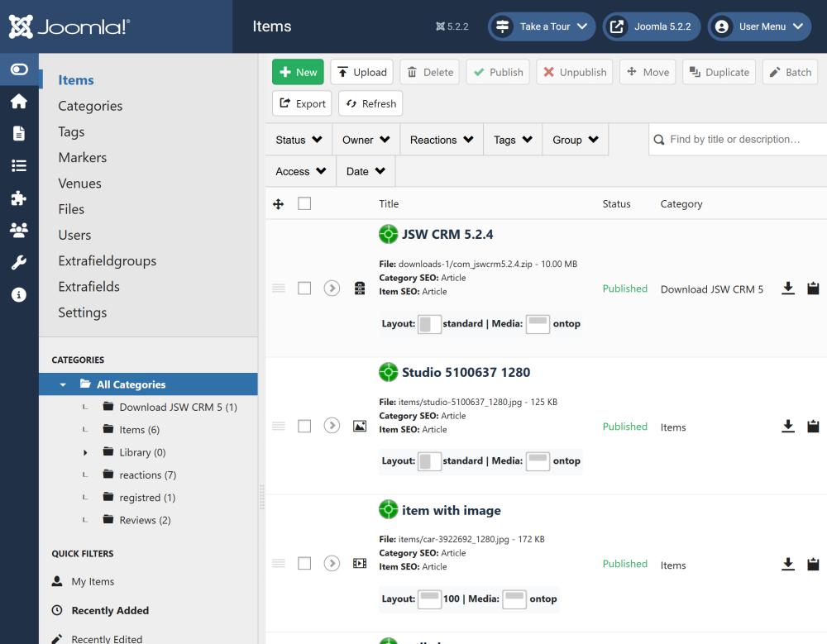Screen dimensions: 827x644
Task: Click the wrench System icon in sidebar
Action: [18, 263]
